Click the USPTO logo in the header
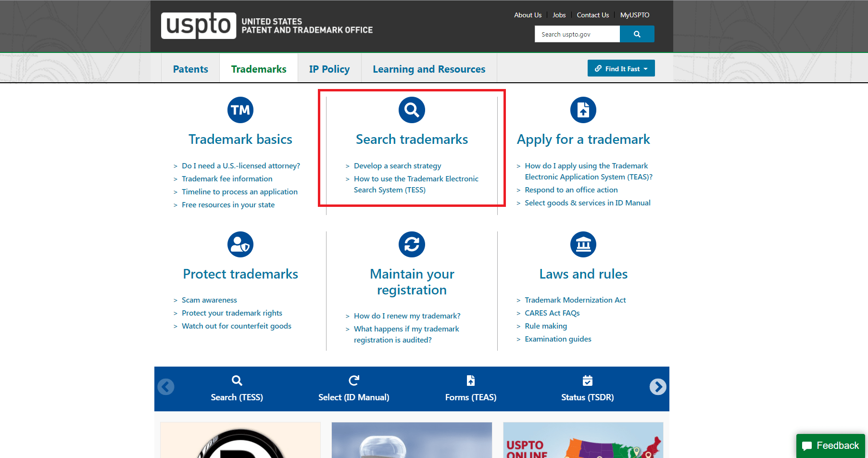 pyautogui.click(x=267, y=25)
